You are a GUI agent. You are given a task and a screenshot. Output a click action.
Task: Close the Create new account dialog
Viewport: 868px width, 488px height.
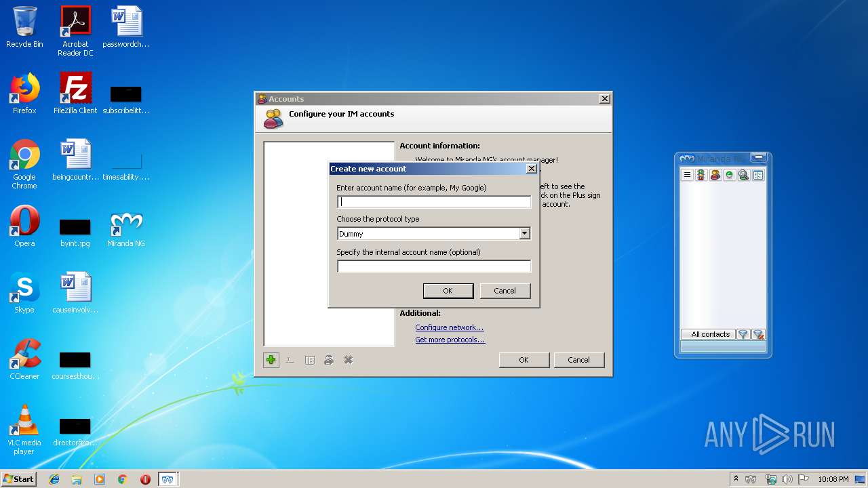click(x=532, y=169)
